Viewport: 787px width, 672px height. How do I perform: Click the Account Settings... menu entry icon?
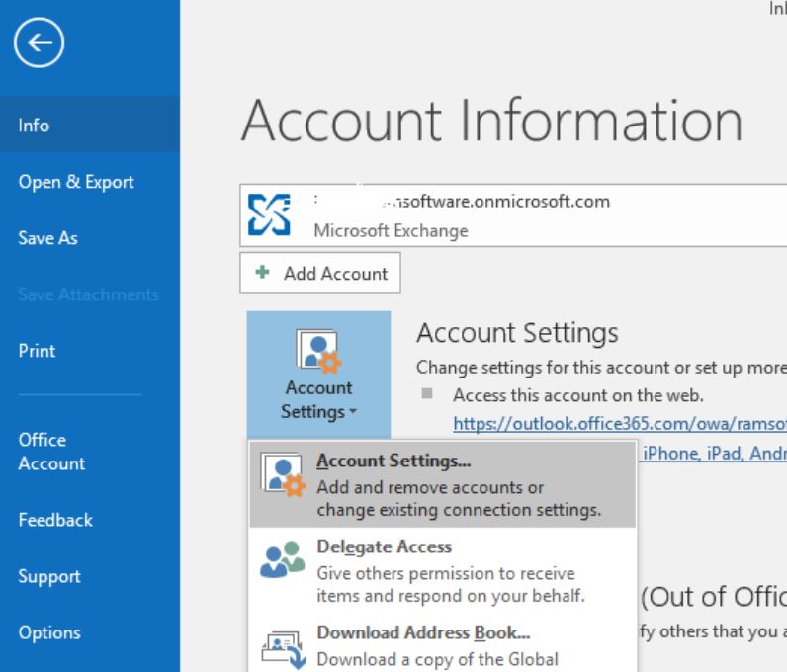coord(283,475)
